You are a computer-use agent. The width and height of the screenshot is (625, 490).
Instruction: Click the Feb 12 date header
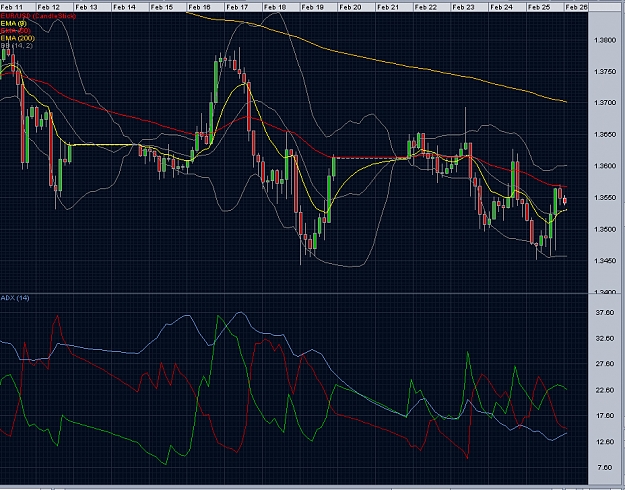click(x=49, y=7)
